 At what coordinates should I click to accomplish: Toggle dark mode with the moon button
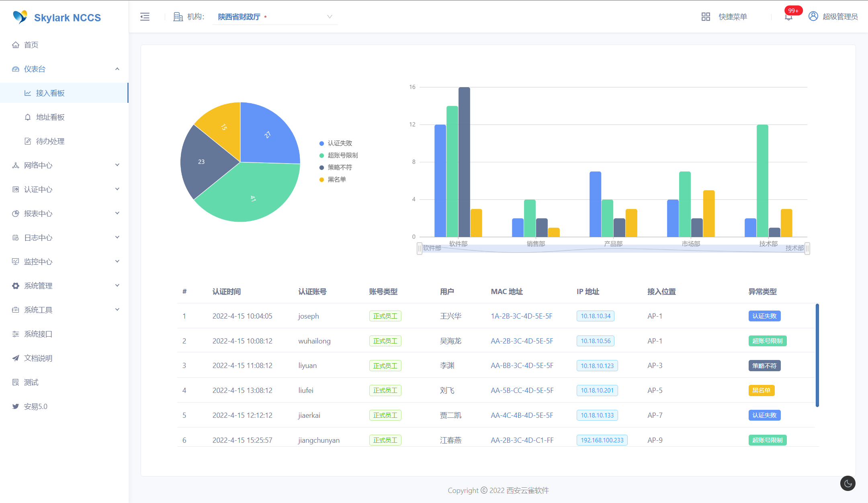848,483
